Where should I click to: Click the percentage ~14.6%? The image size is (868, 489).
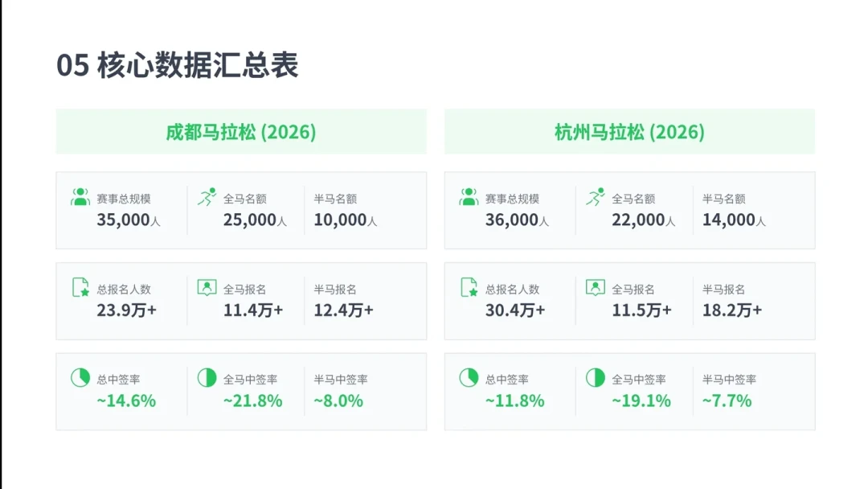coord(126,401)
